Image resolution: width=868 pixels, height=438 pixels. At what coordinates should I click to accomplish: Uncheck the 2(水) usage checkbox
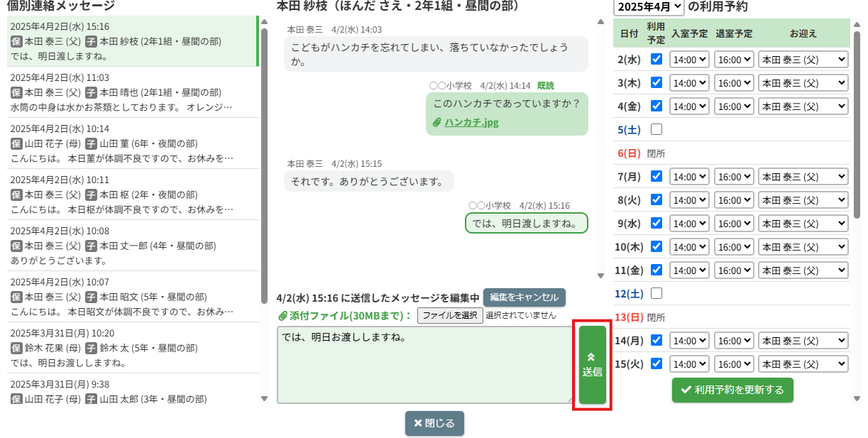click(657, 59)
